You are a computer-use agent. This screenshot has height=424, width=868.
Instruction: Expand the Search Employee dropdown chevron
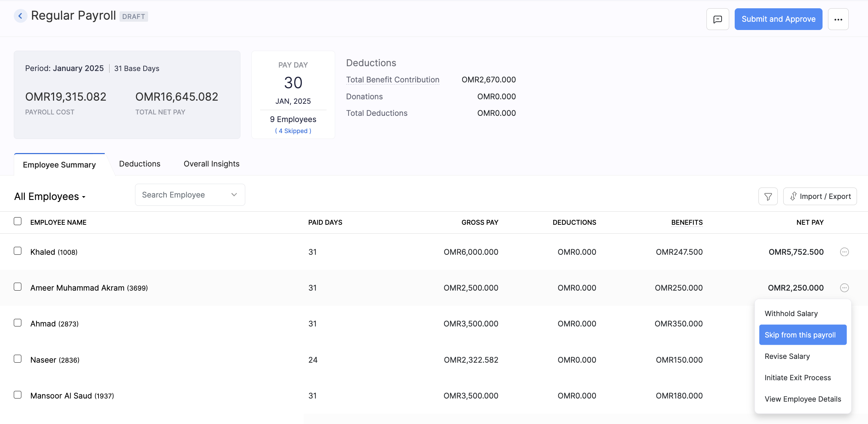click(x=234, y=194)
